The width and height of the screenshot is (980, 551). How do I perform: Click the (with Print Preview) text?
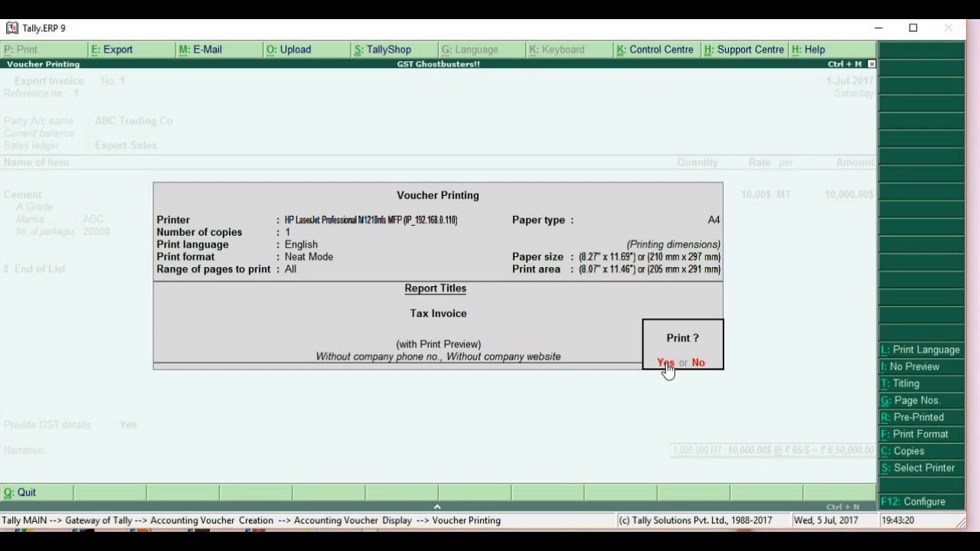tap(439, 344)
